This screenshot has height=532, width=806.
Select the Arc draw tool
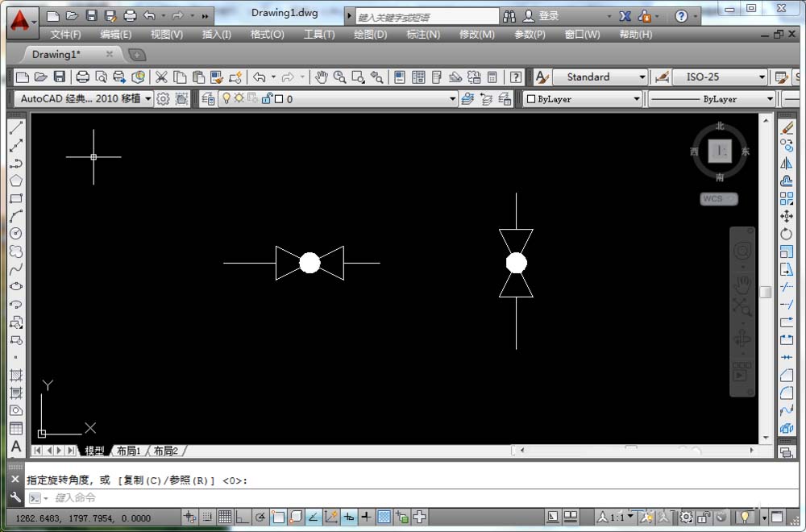[16, 216]
